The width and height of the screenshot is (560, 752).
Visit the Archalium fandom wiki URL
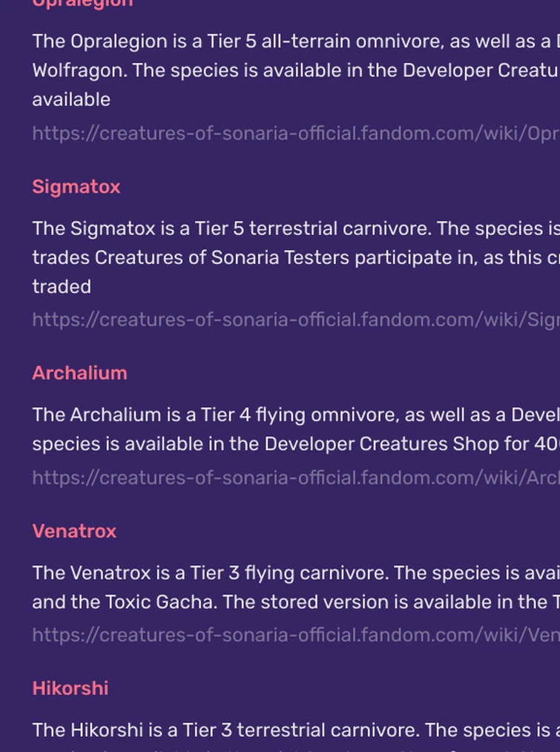coord(295,478)
